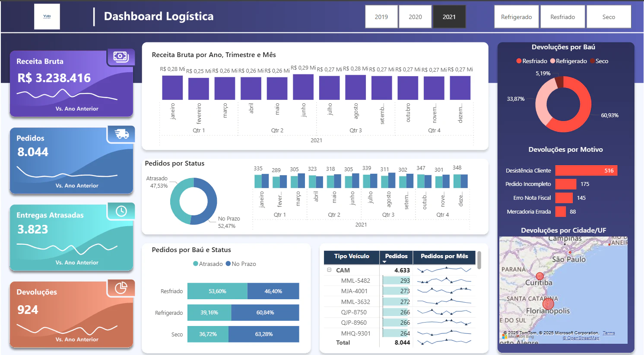Collapse the CAM vehicle group row
Screen dimensions: 644x355
tap(329, 270)
